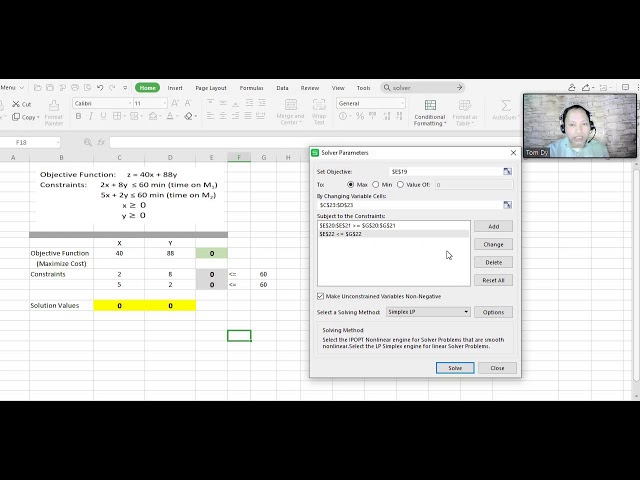Image resolution: width=640 pixels, height=480 pixels.
Task: Toggle Bold formatting
Action: click(x=78, y=116)
